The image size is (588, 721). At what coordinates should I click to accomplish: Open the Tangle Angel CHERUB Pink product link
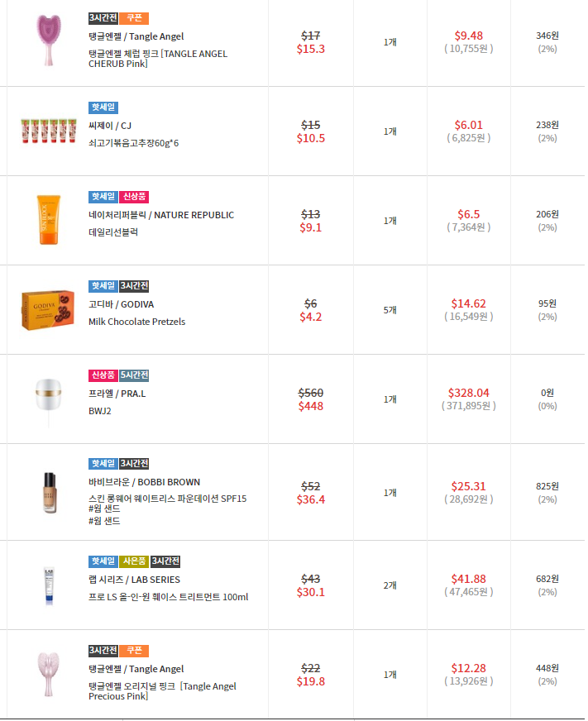point(158,59)
